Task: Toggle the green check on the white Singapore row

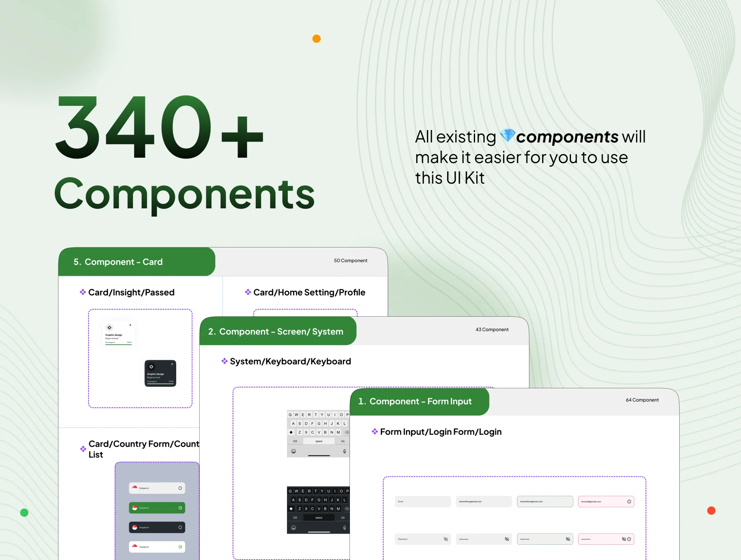Action: (x=180, y=547)
